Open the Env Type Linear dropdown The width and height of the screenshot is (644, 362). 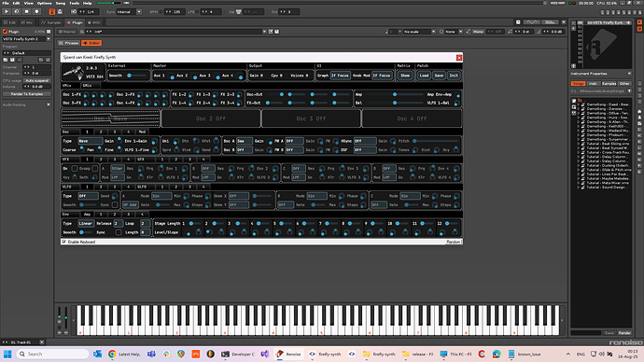point(86,224)
